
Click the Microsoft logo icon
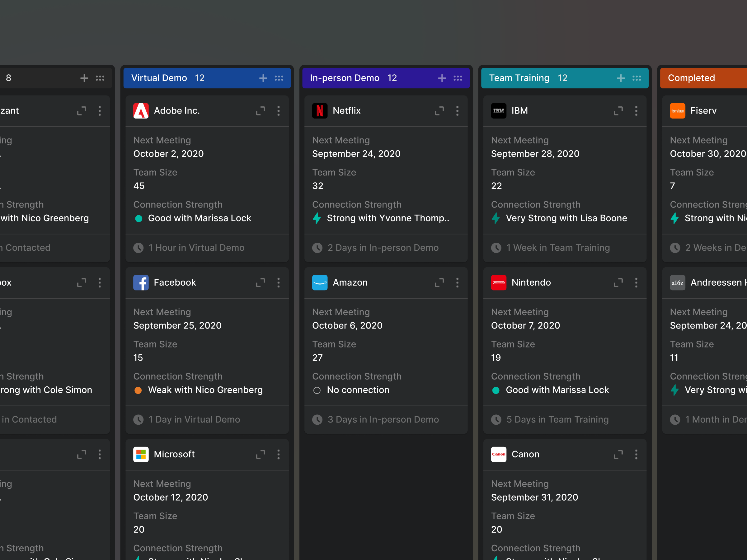point(141,454)
